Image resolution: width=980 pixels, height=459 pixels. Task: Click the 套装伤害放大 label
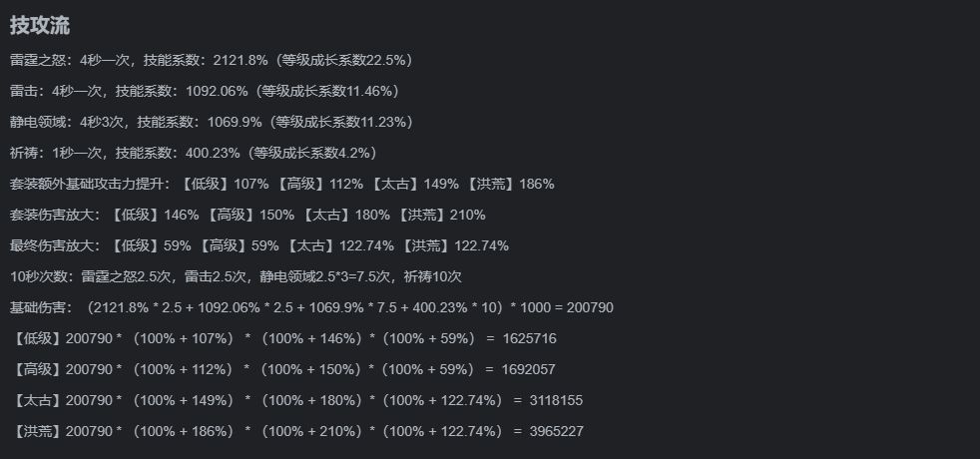[55, 215]
